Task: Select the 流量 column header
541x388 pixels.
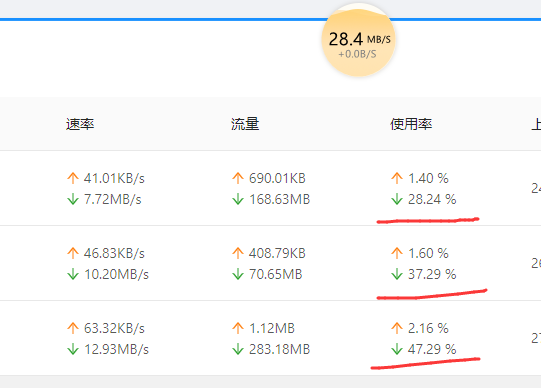Action: 245,124
